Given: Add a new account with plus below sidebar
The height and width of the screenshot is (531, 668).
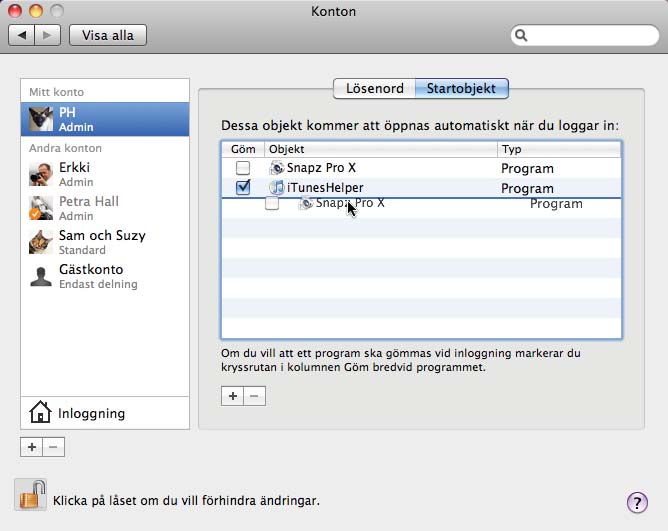Looking at the screenshot, I should point(32,447).
